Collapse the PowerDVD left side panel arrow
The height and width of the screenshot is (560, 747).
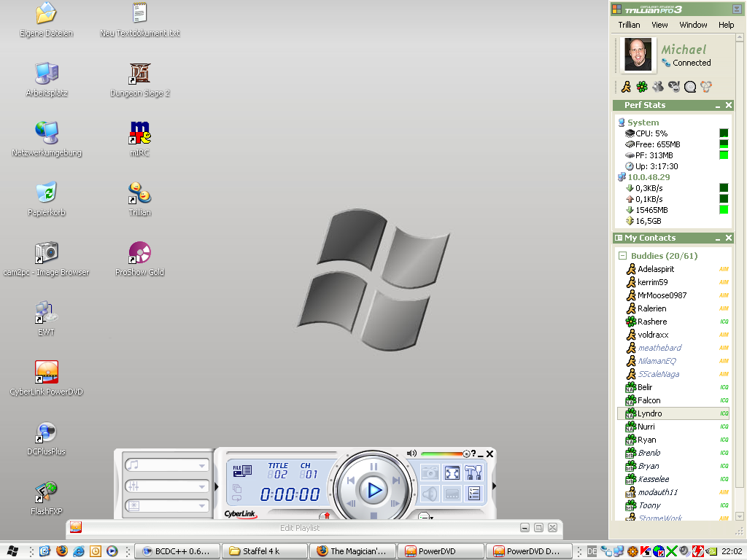pyautogui.click(x=216, y=486)
